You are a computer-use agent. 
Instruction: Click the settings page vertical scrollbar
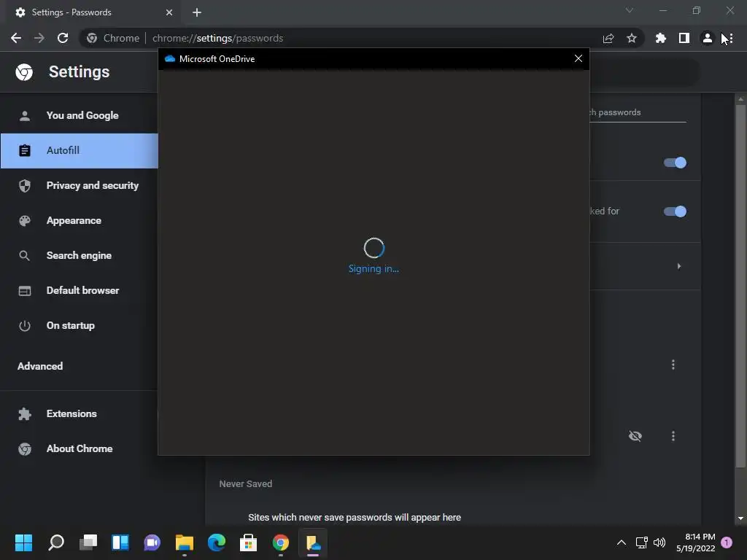pyautogui.click(x=740, y=286)
